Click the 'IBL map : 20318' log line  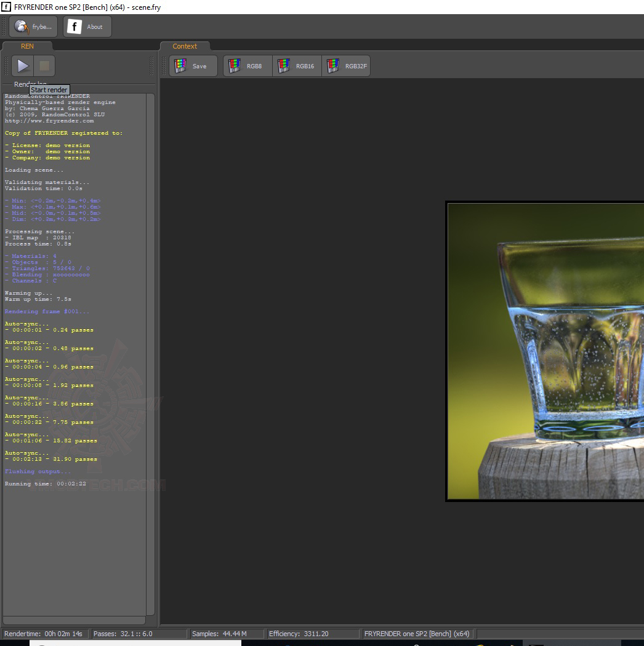click(38, 237)
